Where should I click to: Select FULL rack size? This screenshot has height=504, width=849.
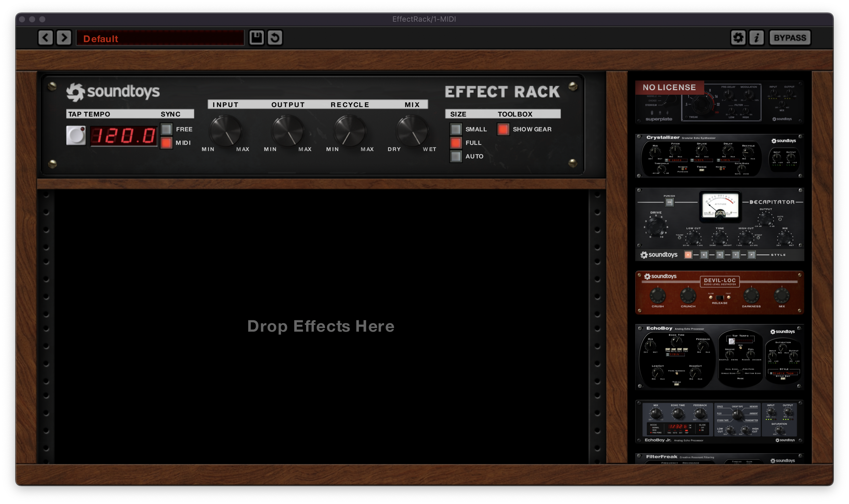coord(456,143)
